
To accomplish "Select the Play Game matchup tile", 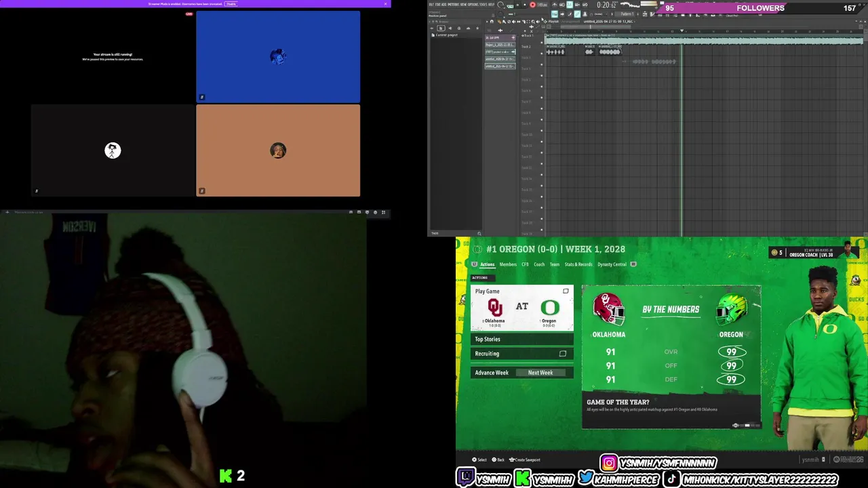I will pyautogui.click(x=521, y=308).
